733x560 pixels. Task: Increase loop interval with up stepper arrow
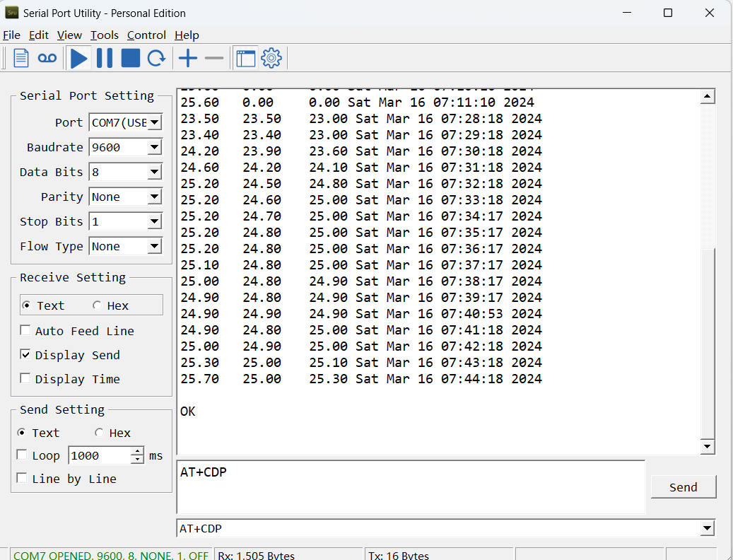[137, 451]
